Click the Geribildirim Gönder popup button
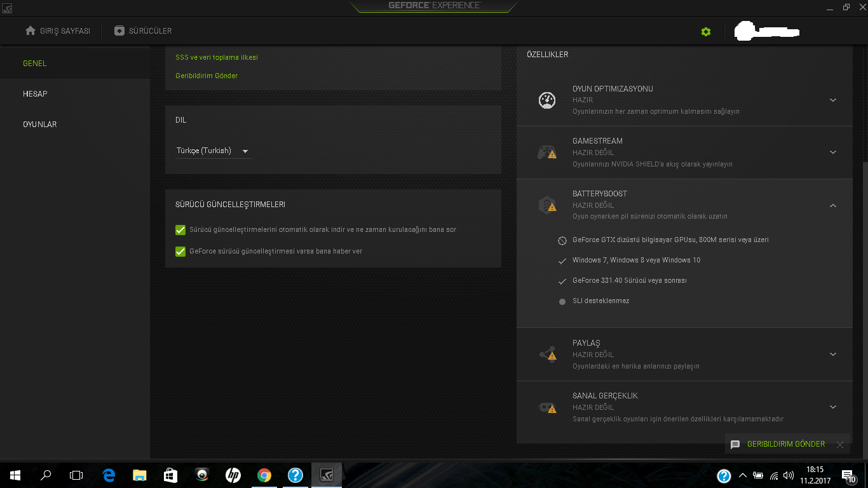Image resolution: width=868 pixels, height=488 pixels. tap(786, 444)
